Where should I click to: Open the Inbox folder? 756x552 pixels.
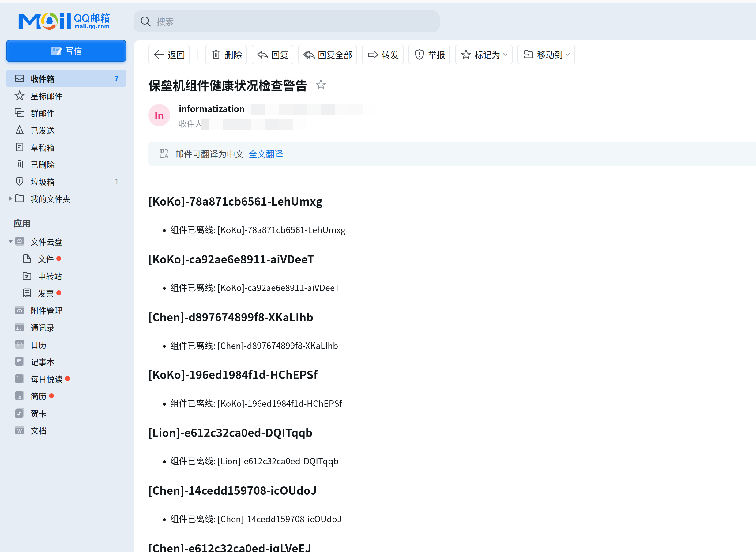click(66, 79)
